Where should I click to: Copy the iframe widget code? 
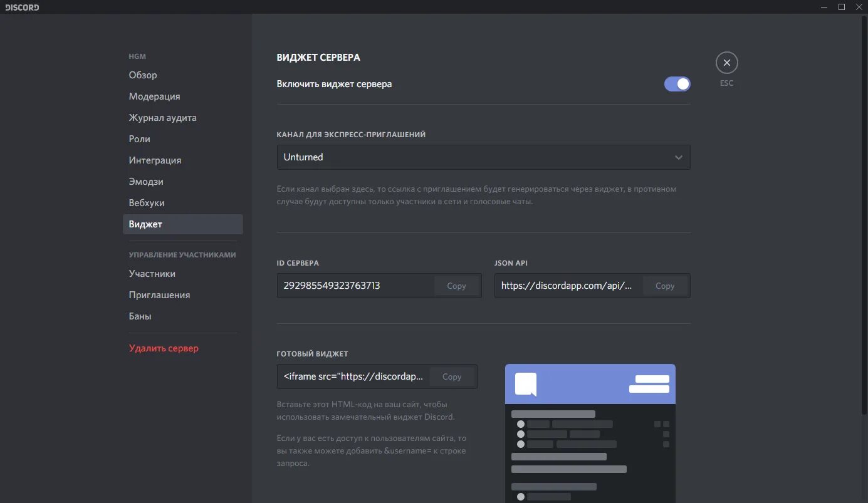point(452,376)
